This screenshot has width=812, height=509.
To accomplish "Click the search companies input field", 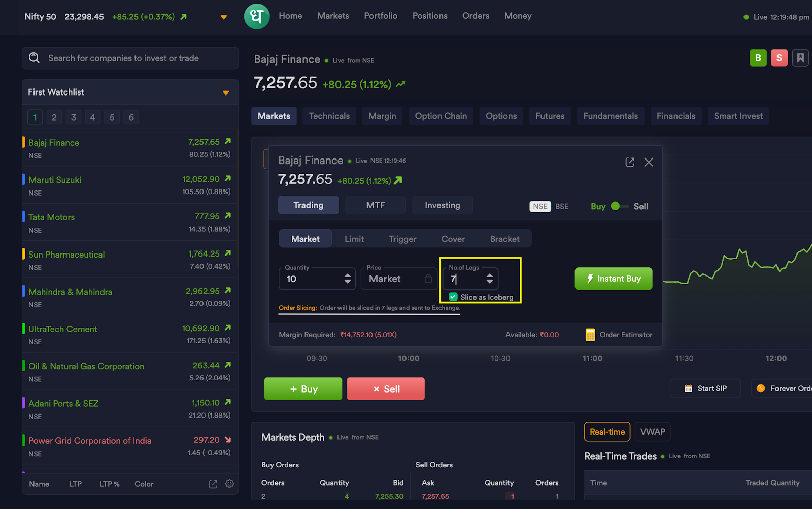I will [130, 58].
